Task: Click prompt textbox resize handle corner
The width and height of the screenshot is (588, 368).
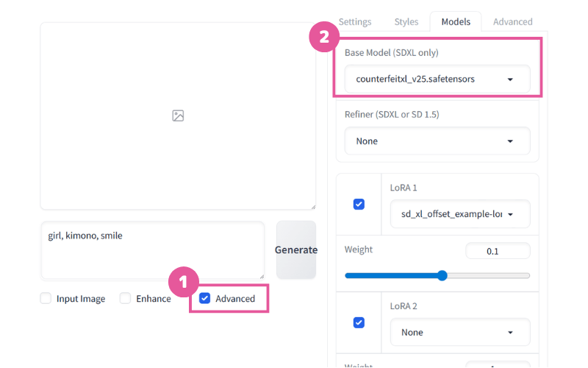Action: coord(262,277)
